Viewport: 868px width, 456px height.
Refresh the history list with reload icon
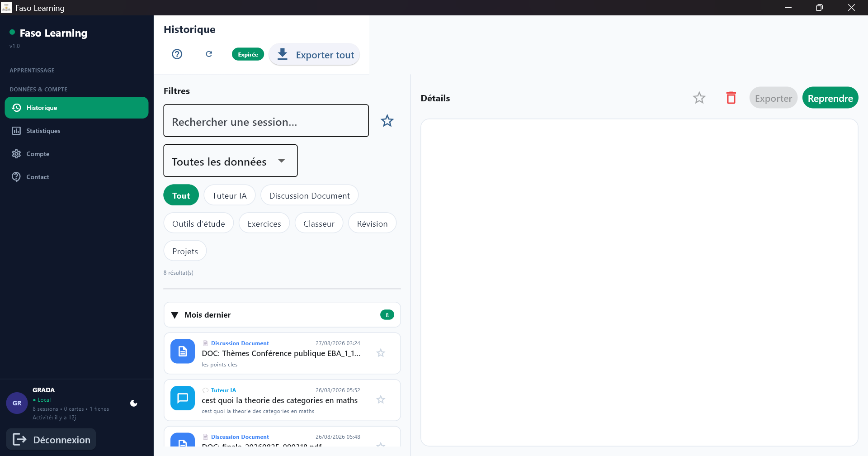209,54
